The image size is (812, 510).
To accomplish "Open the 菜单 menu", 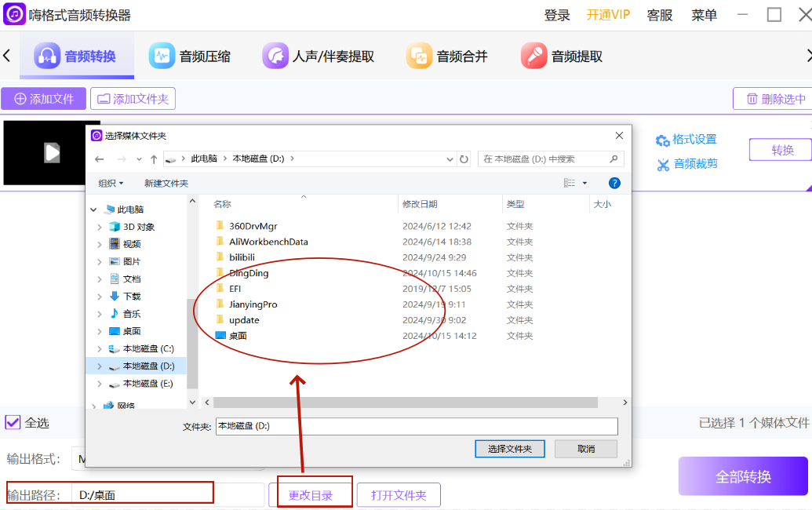I will [x=704, y=15].
